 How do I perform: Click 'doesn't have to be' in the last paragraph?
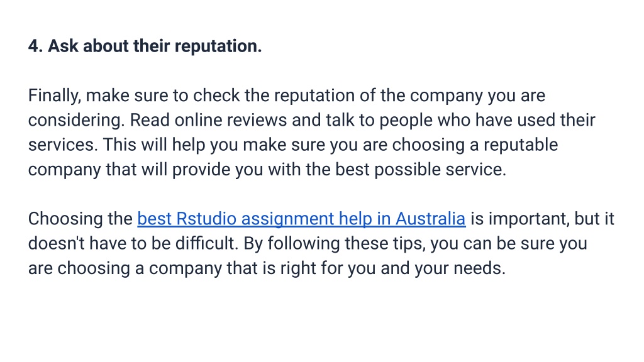click(100, 243)
